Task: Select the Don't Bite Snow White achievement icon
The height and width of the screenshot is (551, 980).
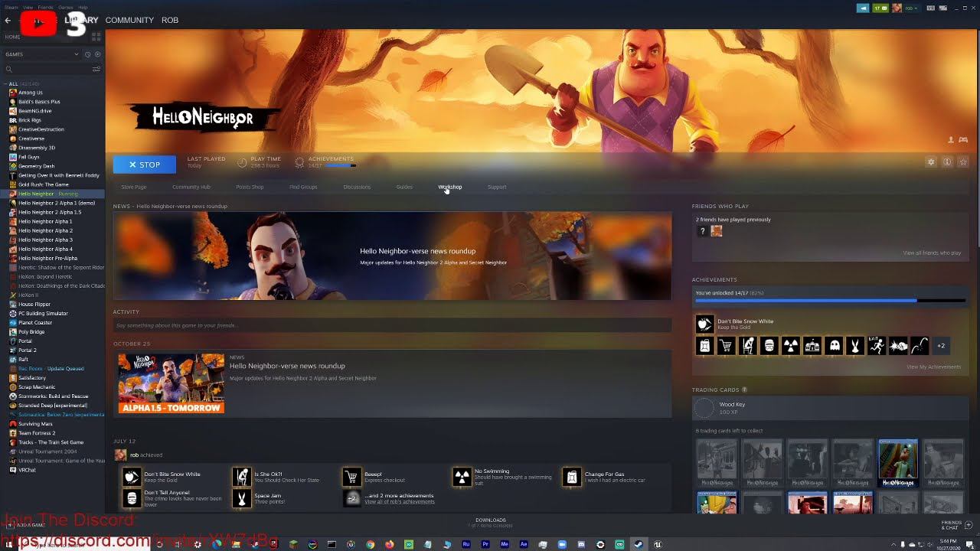Action: (704, 324)
